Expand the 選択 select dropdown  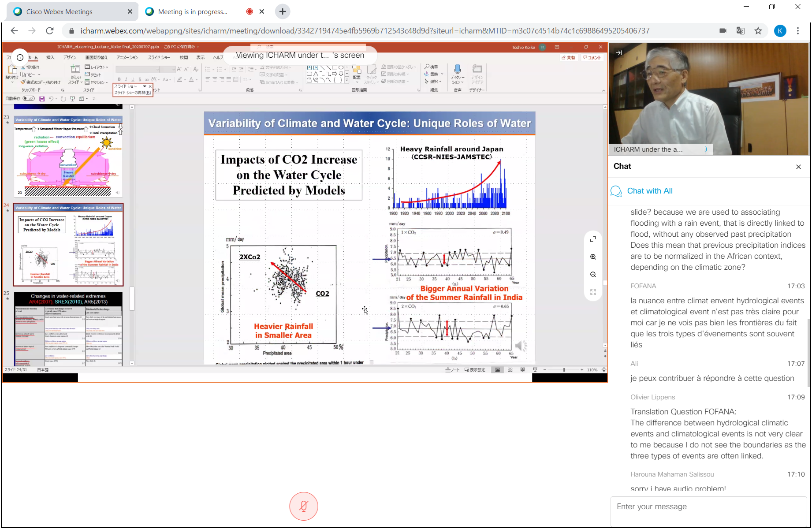(x=433, y=82)
